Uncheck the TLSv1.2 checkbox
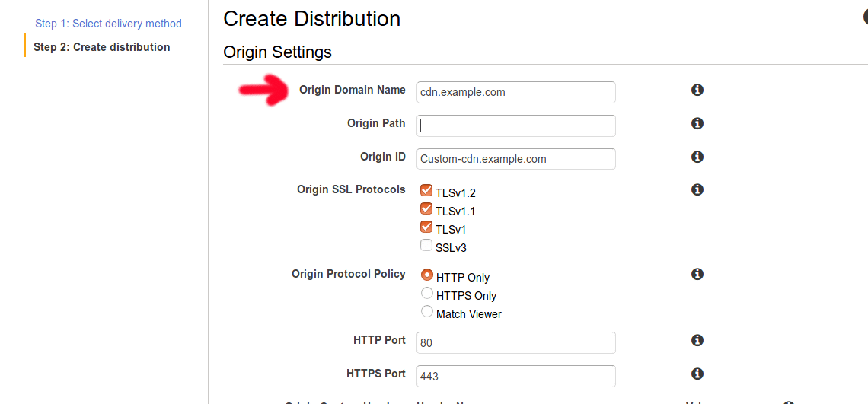Image resolution: width=868 pixels, height=404 pixels. coord(426,191)
